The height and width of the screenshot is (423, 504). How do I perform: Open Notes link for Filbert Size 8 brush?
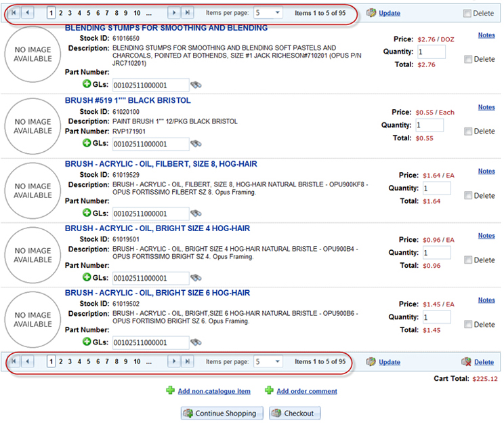(x=486, y=172)
